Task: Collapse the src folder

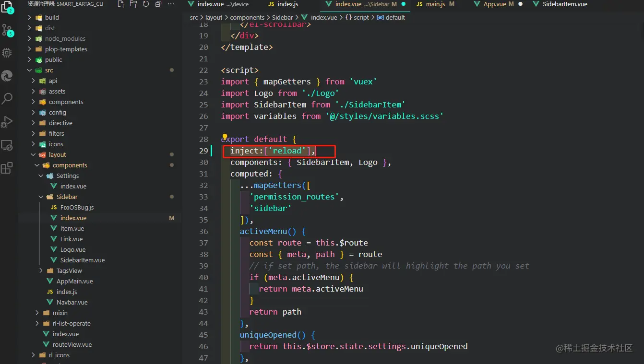Action: coord(30,70)
